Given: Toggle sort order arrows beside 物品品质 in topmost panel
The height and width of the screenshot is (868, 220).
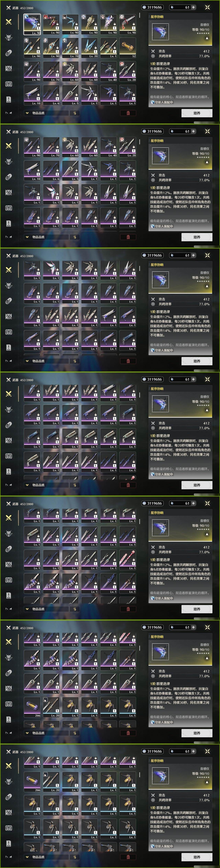Looking at the screenshot, I should 75,113.
